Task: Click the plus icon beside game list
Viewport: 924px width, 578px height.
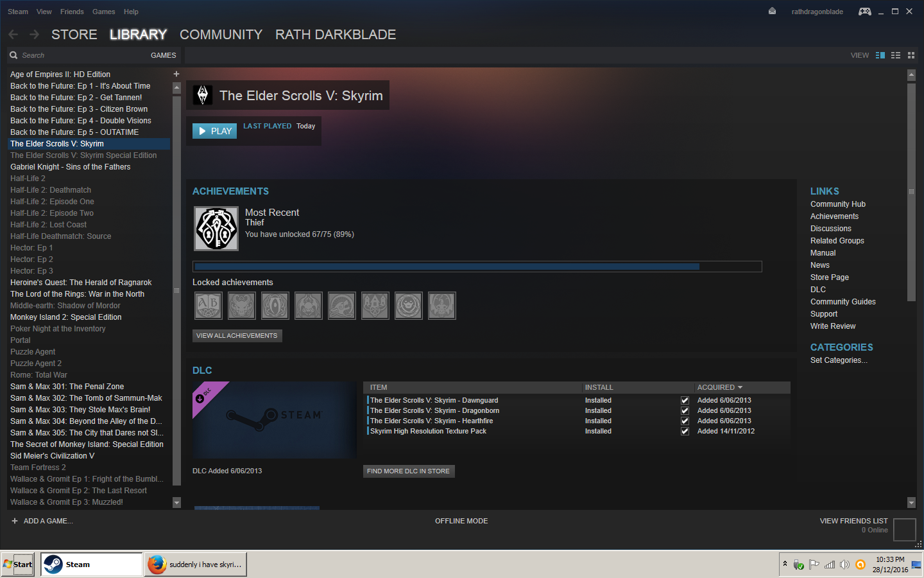Action: (x=176, y=74)
